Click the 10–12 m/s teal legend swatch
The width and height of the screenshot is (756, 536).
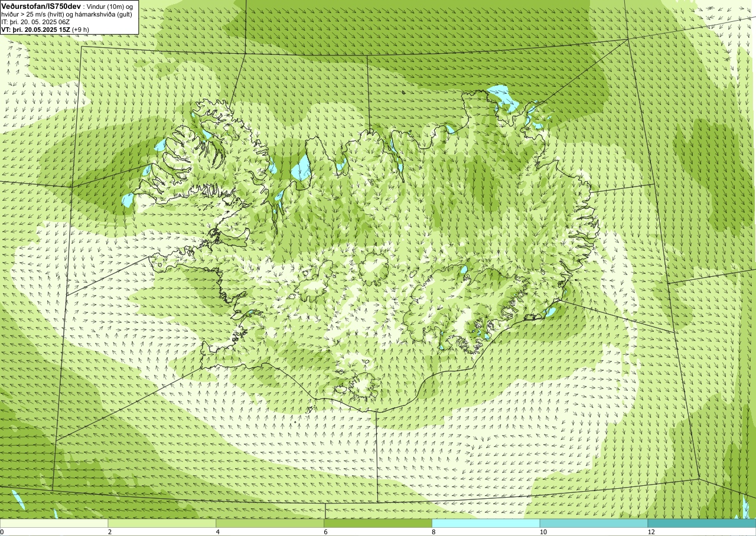click(594, 523)
